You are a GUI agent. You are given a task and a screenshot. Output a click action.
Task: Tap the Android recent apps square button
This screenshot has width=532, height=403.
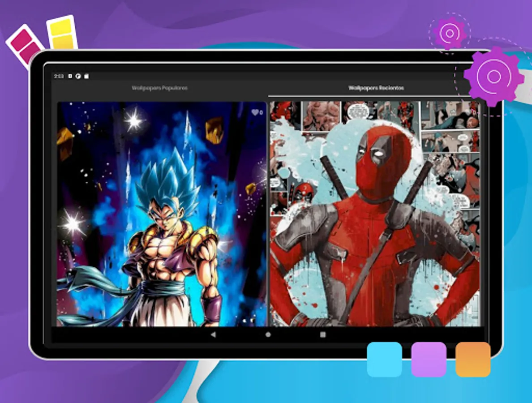click(323, 334)
